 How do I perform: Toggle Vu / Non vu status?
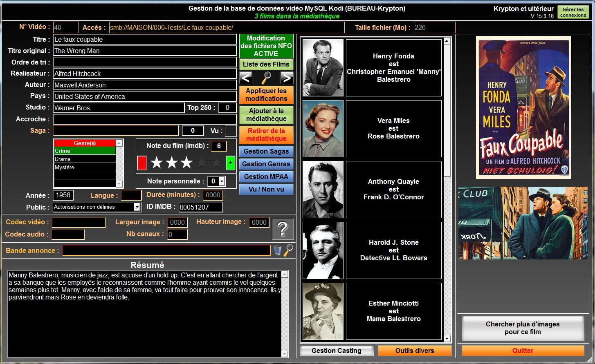(x=266, y=189)
